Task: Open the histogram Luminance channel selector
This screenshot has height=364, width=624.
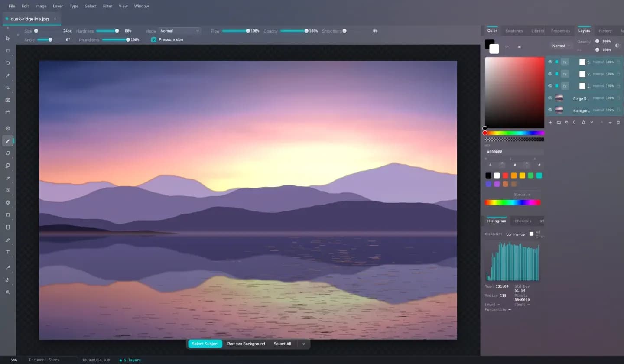Action: (x=515, y=234)
